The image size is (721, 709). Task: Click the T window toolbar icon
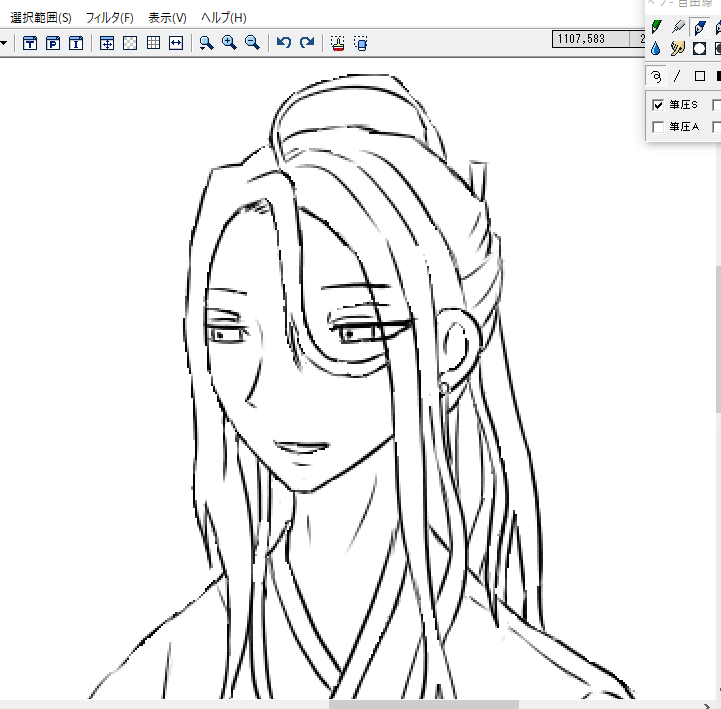point(30,43)
